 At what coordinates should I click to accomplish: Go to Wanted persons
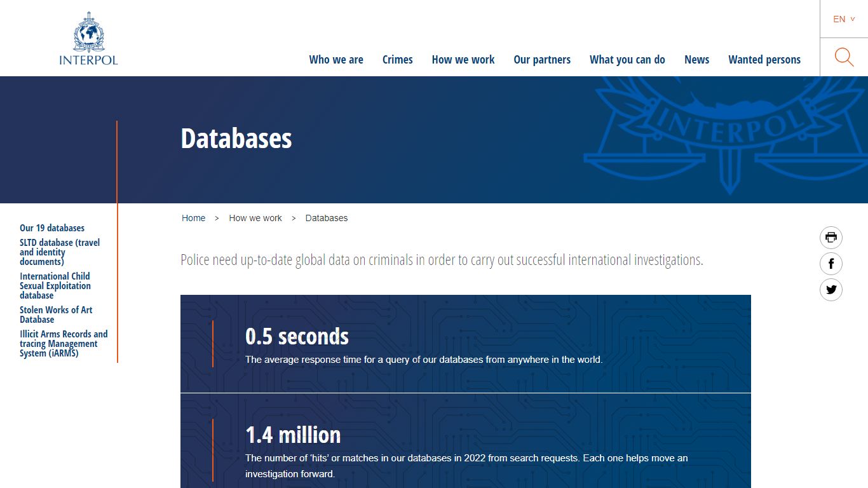tap(764, 60)
